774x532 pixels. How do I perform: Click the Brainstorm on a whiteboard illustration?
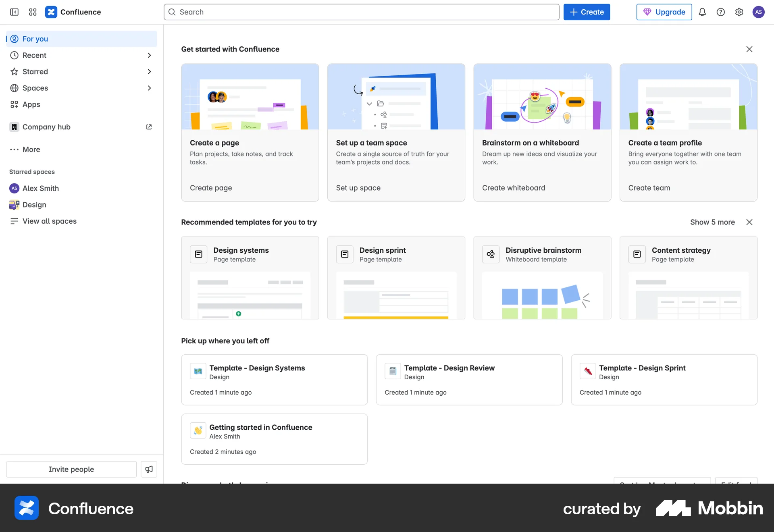(x=542, y=97)
